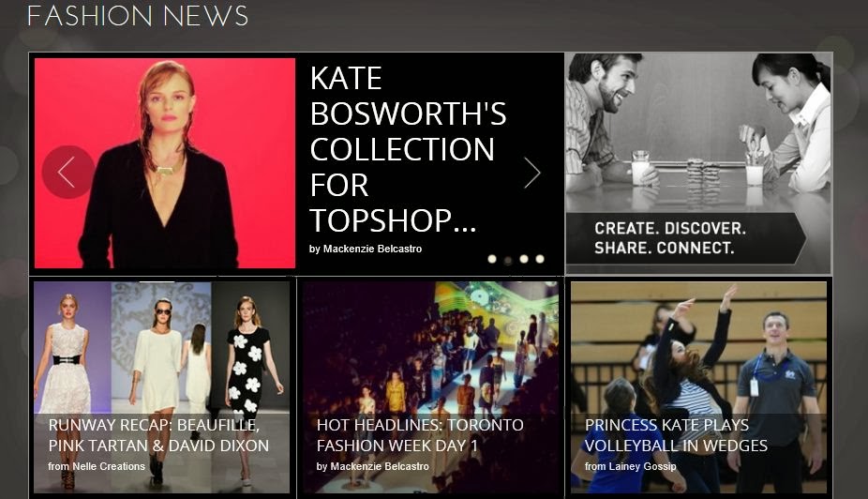Screen dimensions: 868x499
Task: Open the 'from Nelle Creations' source link
Action: click(x=97, y=466)
